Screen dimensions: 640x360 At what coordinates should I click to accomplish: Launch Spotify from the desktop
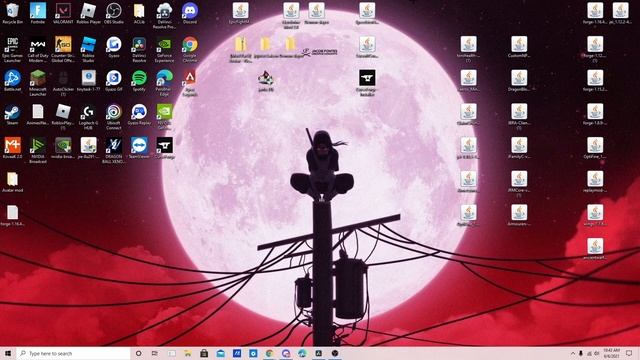(139, 80)
